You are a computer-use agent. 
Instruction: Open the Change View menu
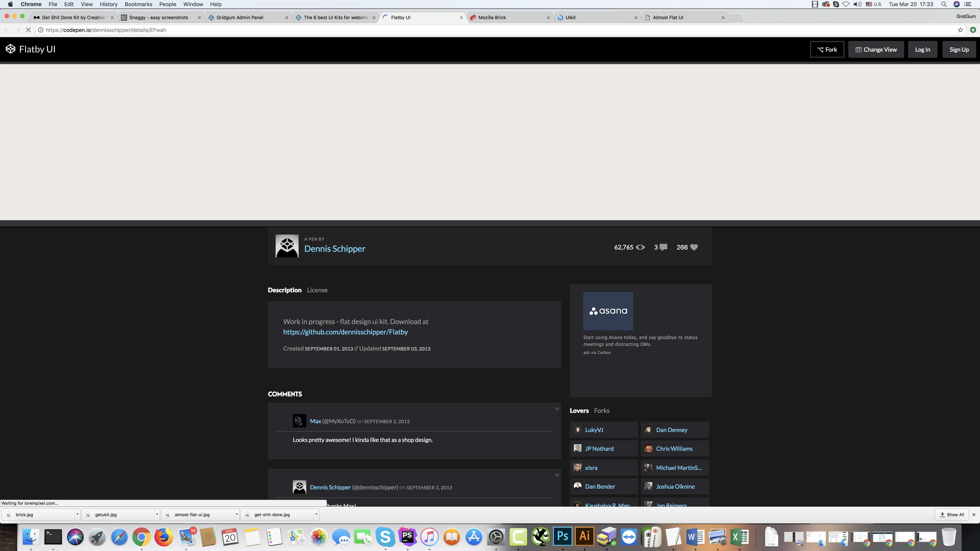[x=876, y=49]
